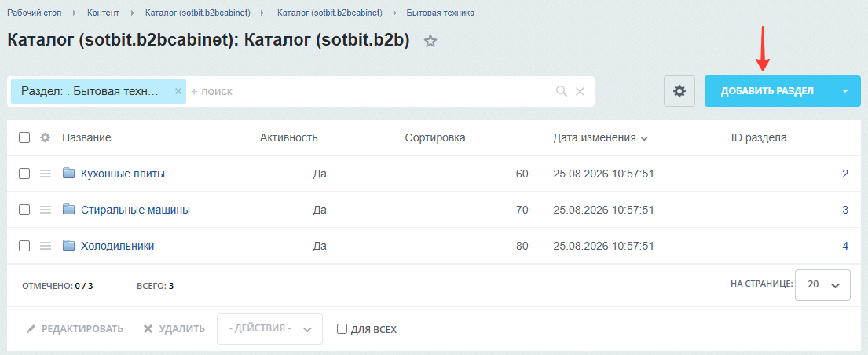Open the 'На странице' 20 dropdown
This screenshot has height=355, width=868.
pos(822,284)
